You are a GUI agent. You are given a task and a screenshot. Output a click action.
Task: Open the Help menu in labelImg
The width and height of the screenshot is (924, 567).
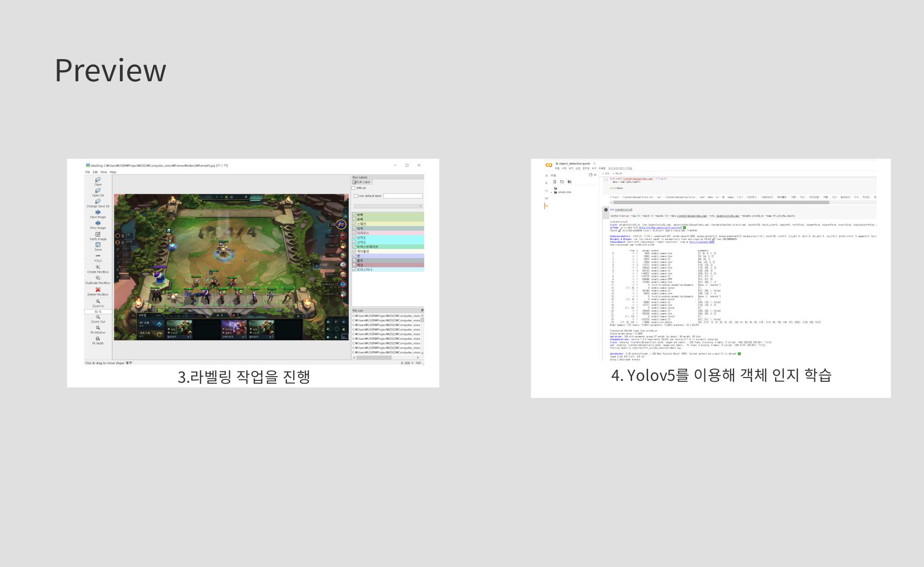pyautogui.click(x=113, y=172)
